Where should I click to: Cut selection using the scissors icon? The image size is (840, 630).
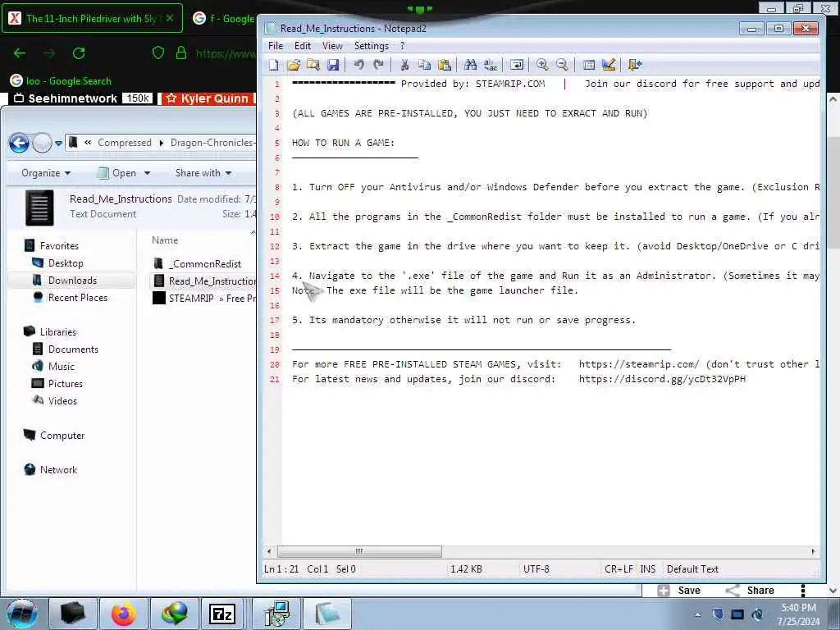point(404,65)
